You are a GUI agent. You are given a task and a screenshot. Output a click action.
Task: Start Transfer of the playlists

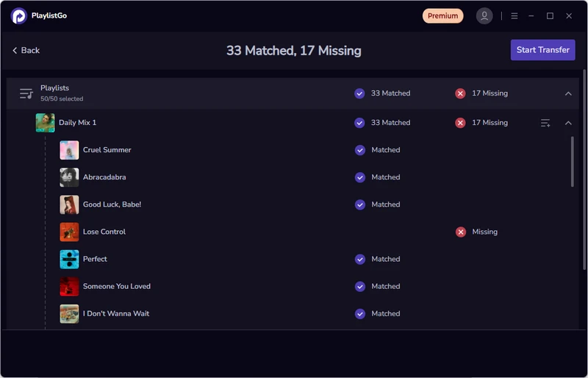(542, 50)
